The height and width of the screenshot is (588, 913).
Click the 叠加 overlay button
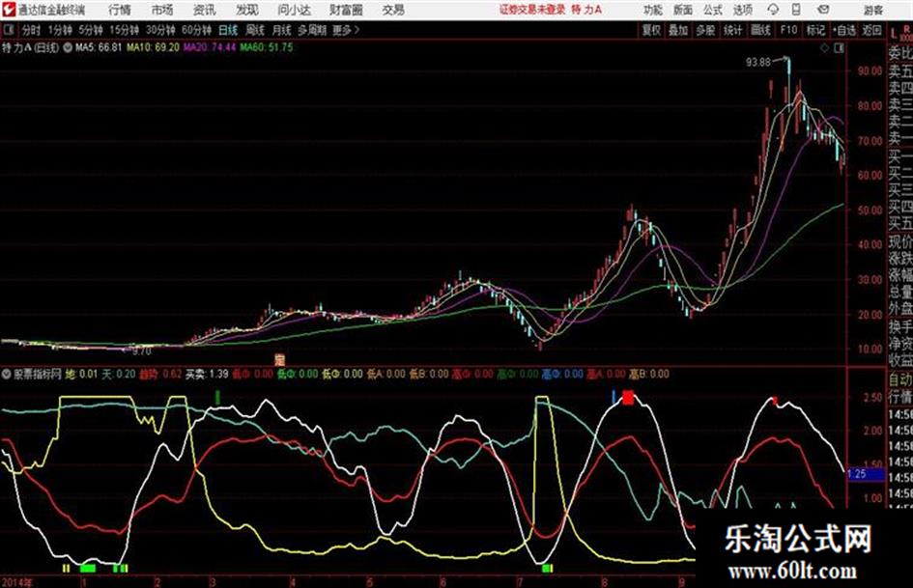click(678, 30)
